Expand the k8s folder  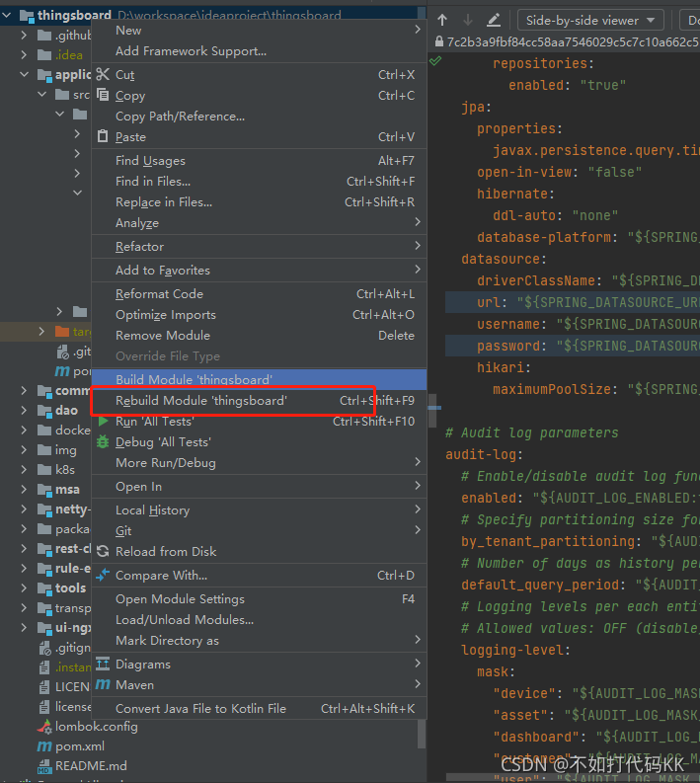click(x=24, y=469)
